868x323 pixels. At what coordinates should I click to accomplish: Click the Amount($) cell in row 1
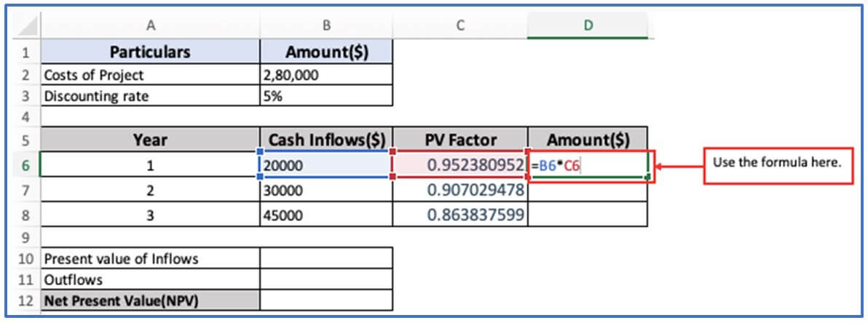[326, 52]
